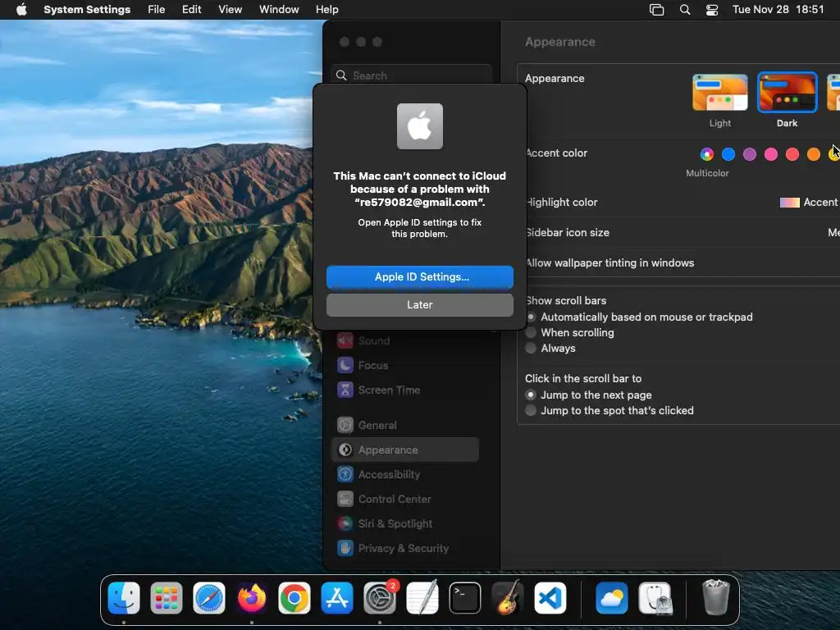Select show scroll bars Always
The height and width of the screenshot is (630, 840).
pyautogui.click(x=531, y=348)
